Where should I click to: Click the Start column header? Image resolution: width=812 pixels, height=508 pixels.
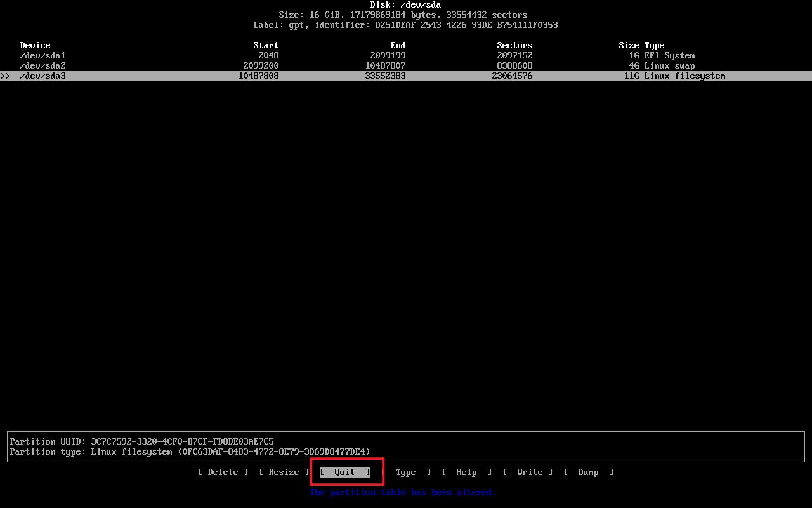266,45
